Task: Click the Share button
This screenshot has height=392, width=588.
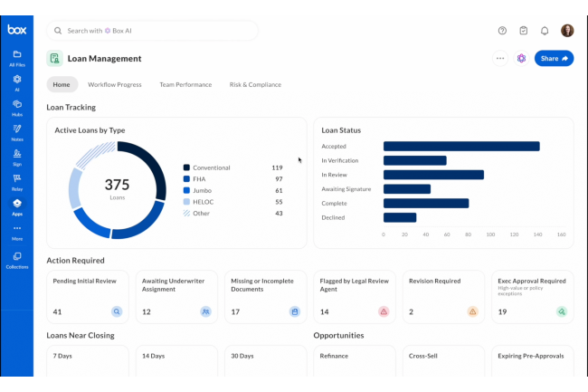Action: (x=554, y=59)
